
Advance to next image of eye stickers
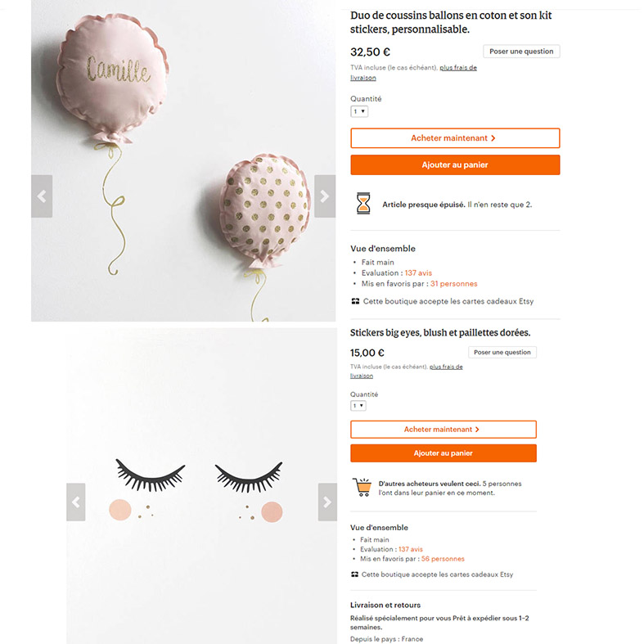pyautogui.click(x=327, y=502)
